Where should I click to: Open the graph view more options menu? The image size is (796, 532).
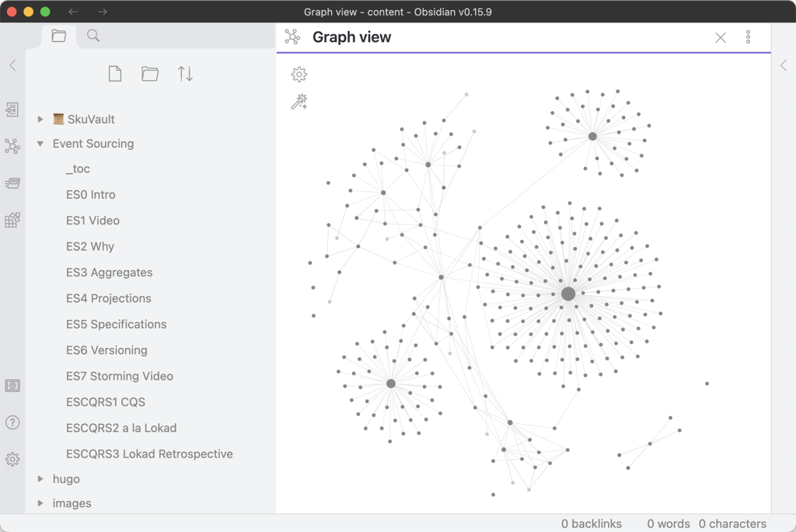[x=749, y=37]
